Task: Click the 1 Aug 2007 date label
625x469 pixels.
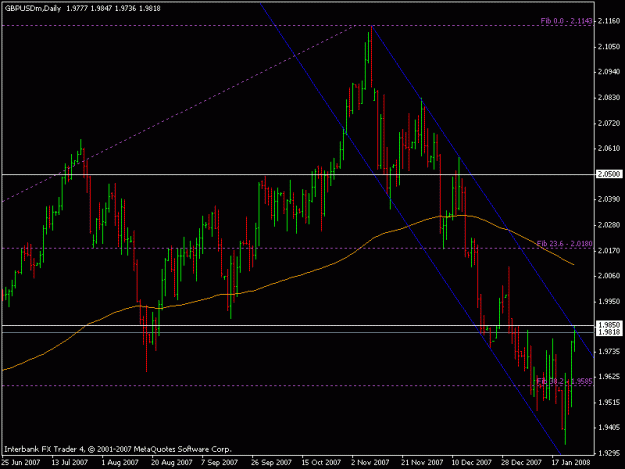Action: (x=120, y=462)
